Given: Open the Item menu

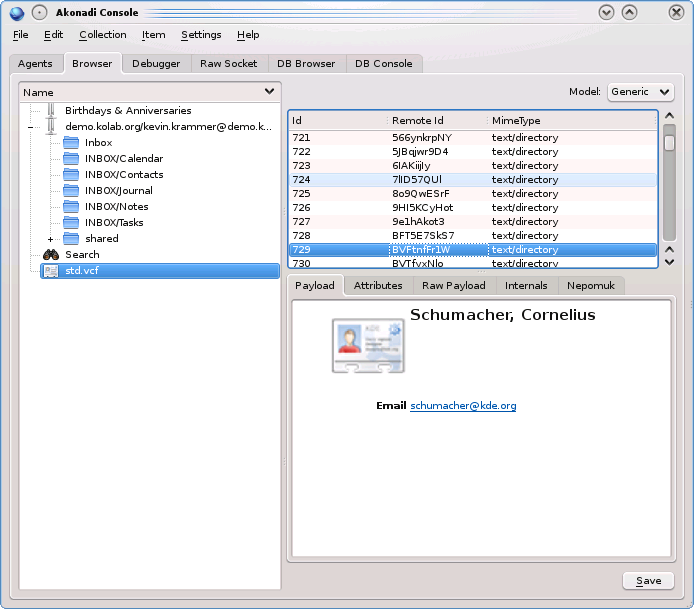Looking at the screenshot, I should coord(154,35).
